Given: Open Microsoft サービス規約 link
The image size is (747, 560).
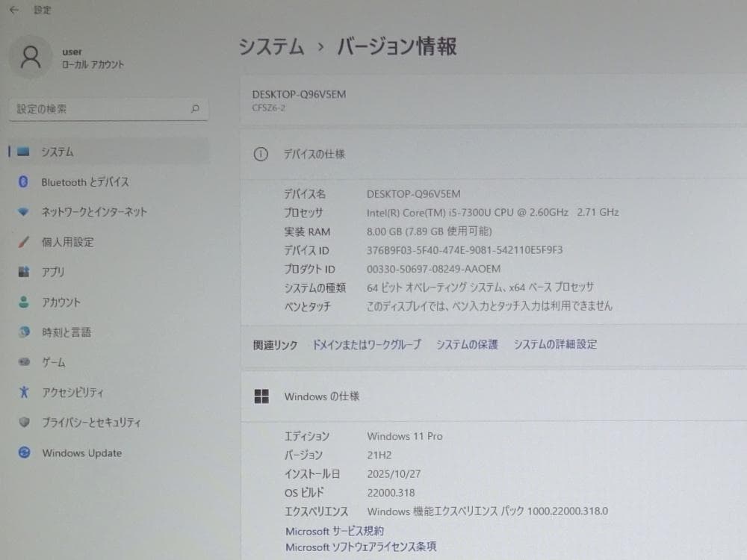Looking at the screenshot, I should click(335, 531).
